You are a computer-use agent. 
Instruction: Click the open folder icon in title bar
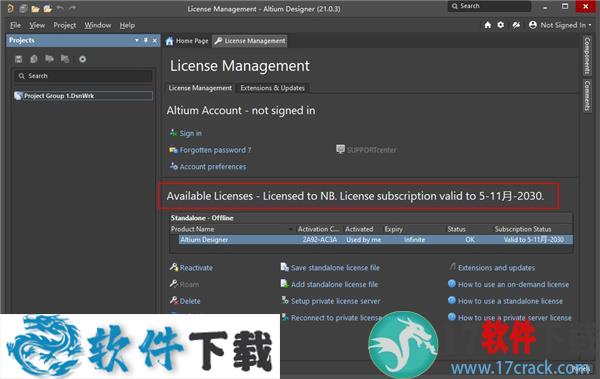pyautogui.click(x=35, y=8)
